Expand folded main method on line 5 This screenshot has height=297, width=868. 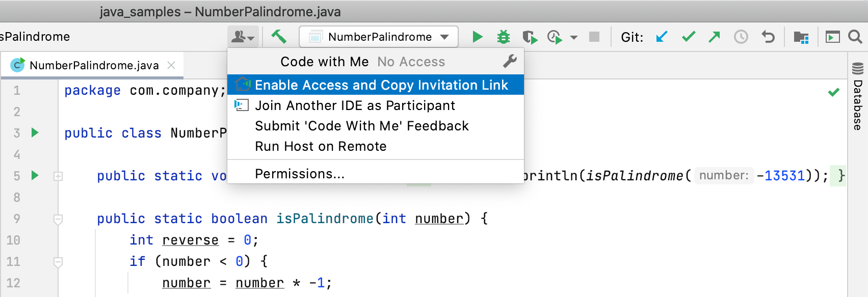coord(58,176)
